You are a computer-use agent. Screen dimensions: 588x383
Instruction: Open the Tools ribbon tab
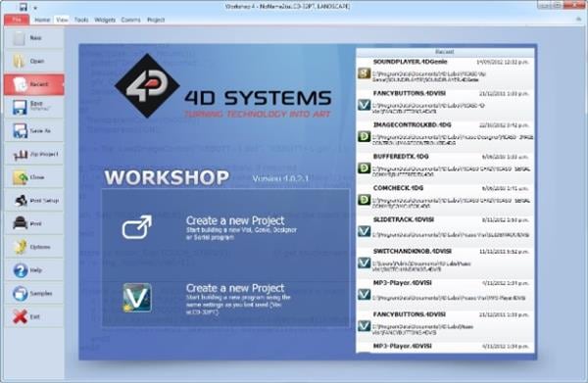[81, 20]
